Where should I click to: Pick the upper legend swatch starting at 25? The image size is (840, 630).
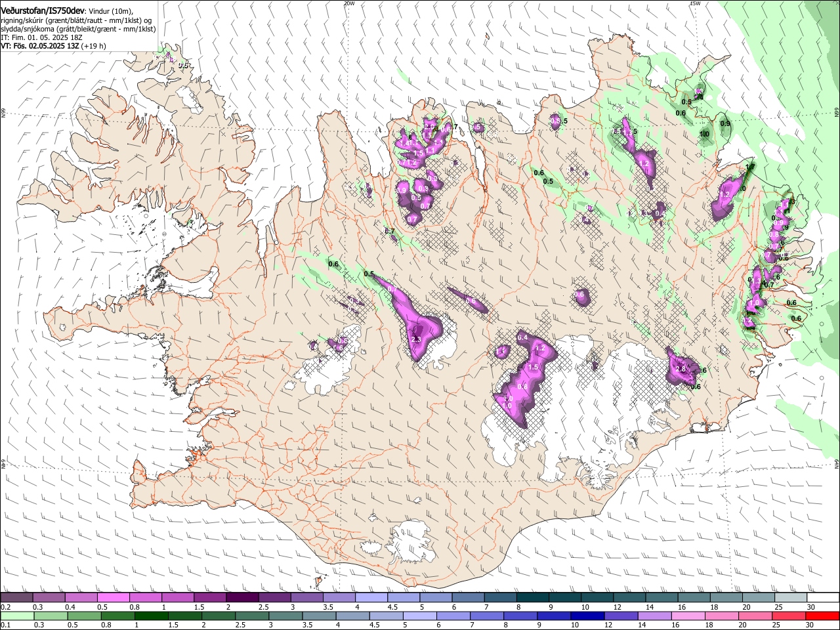791,598
